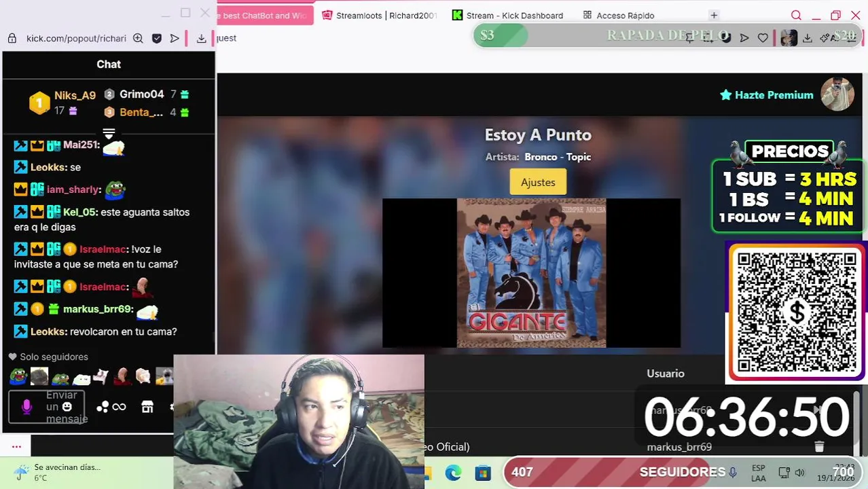Click the trash icon beside markus_brr69 row

[819, 446]
